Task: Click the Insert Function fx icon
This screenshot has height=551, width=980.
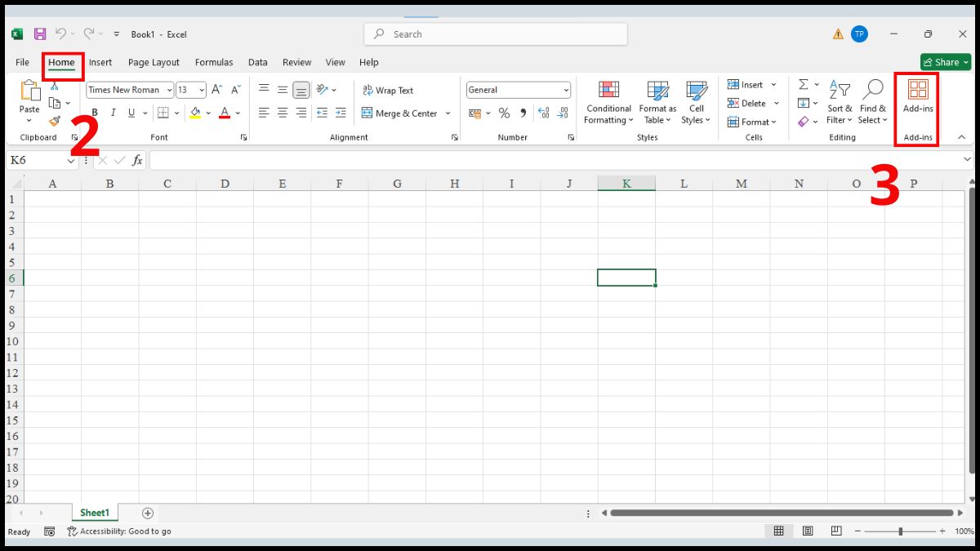Action: coord(137,161)
